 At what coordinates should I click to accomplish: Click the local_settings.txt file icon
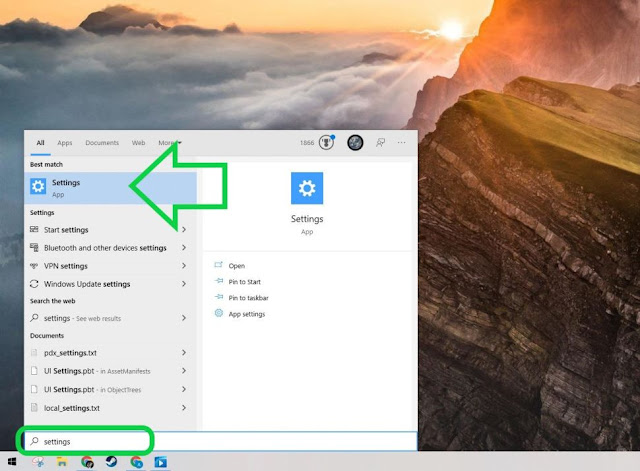pyautogui.click(x=34, y=408)
